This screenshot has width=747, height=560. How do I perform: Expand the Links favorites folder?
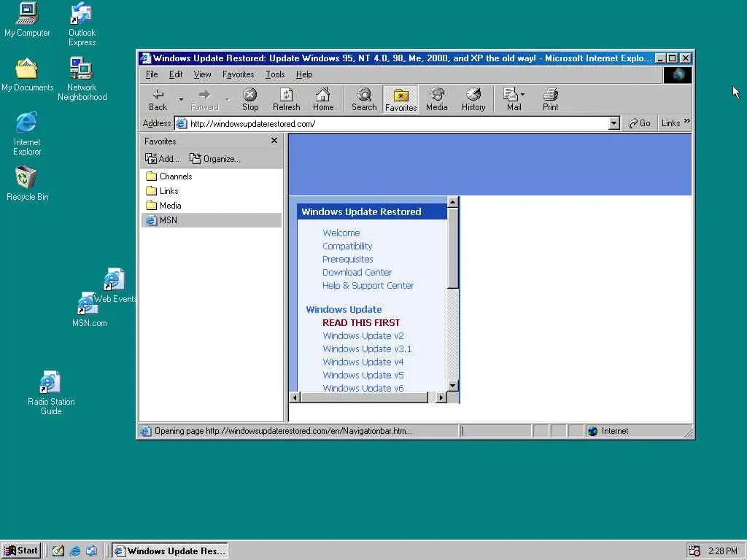163,191
